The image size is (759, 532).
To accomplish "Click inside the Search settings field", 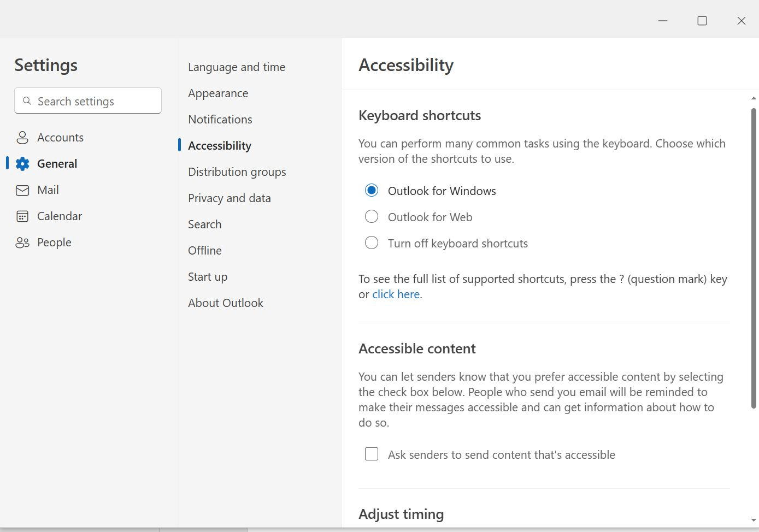I will point(87,101).
